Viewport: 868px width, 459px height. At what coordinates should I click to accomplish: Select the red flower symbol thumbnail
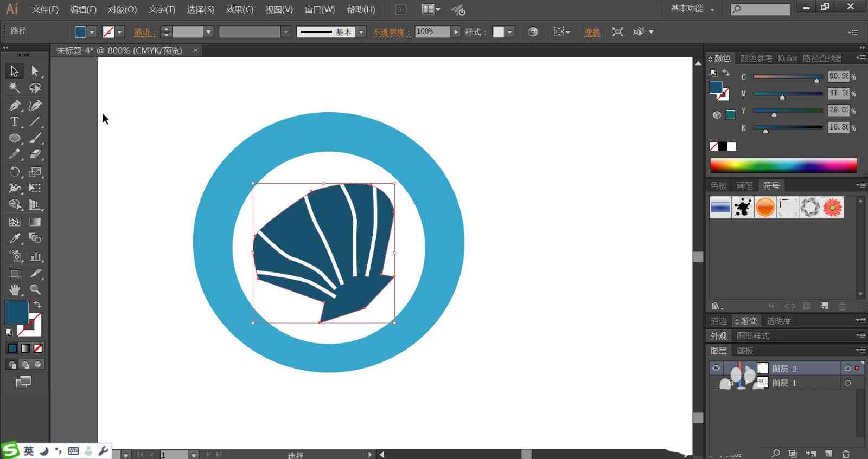[832, 207]
